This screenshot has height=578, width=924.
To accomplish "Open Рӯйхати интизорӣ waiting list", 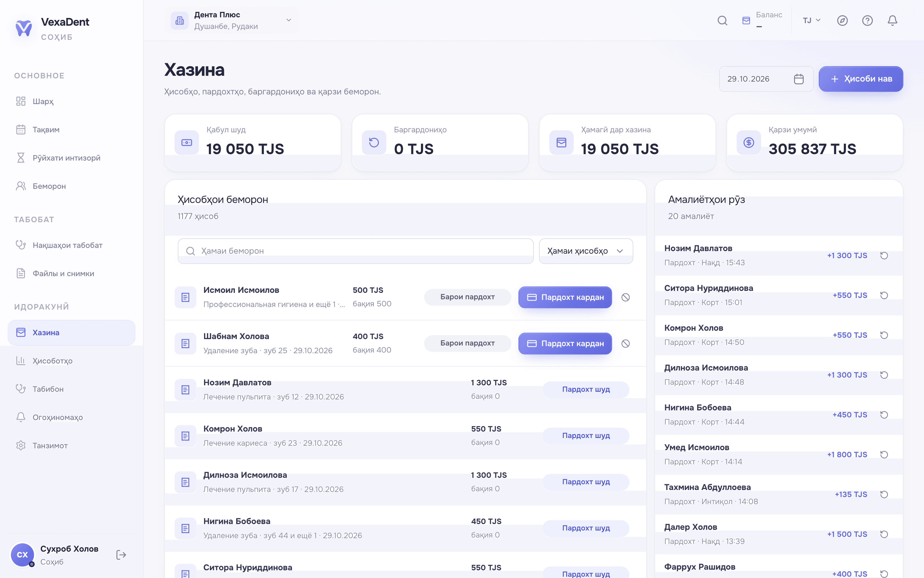I will [72, 158].
